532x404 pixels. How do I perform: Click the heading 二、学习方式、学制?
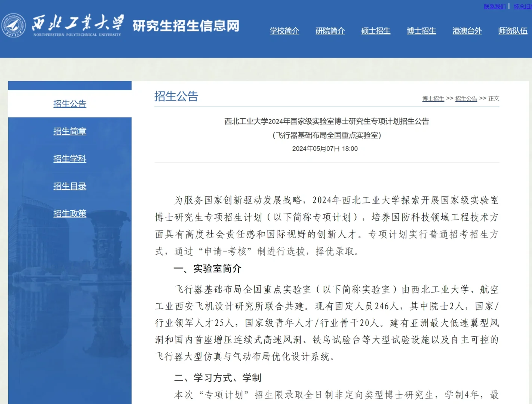click(x=218, y=377)
